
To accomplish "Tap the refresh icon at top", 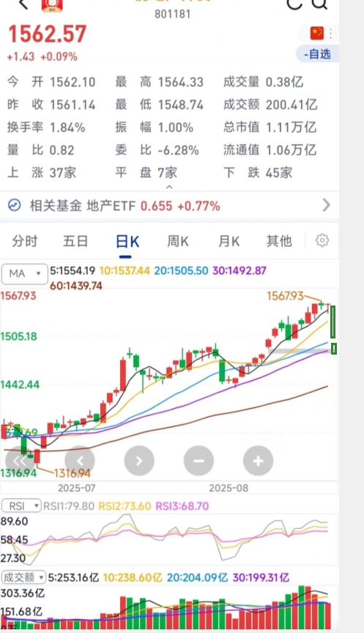I will point(294,4).
